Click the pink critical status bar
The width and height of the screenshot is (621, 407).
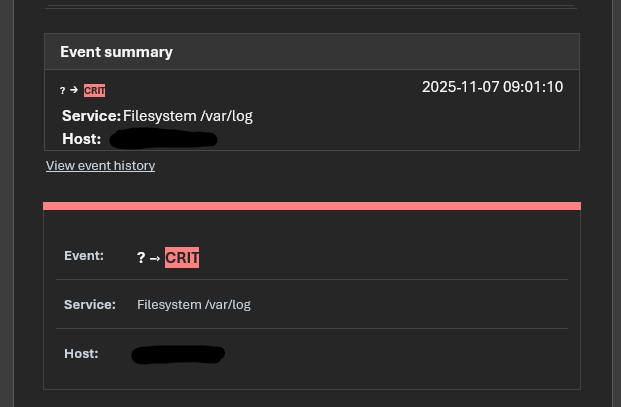pyautogui.click(x=312, y=206)
